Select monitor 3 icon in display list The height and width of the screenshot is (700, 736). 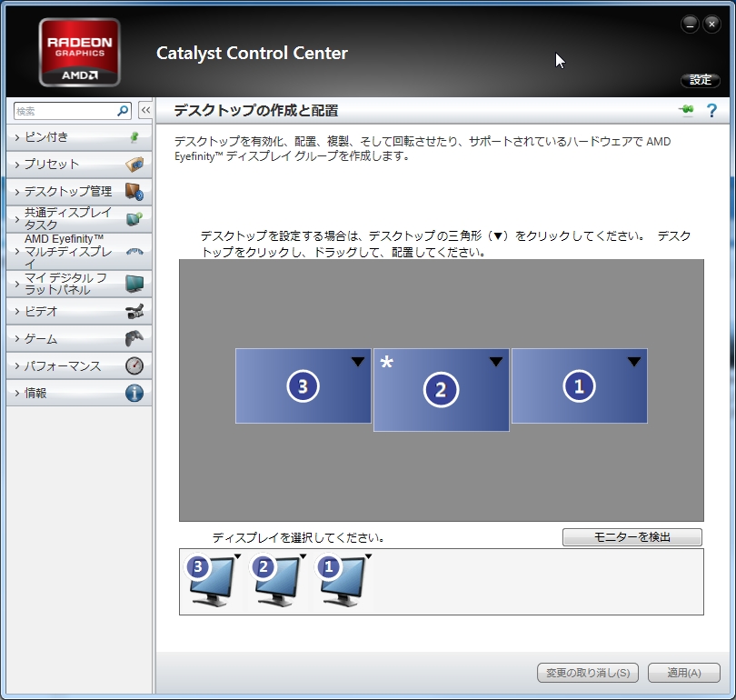tap(210, 581)
